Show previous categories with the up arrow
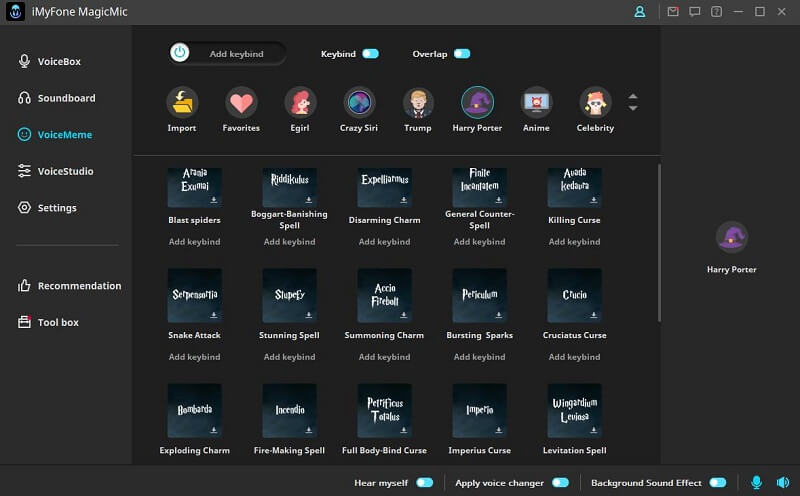 [x=633, y=96]
